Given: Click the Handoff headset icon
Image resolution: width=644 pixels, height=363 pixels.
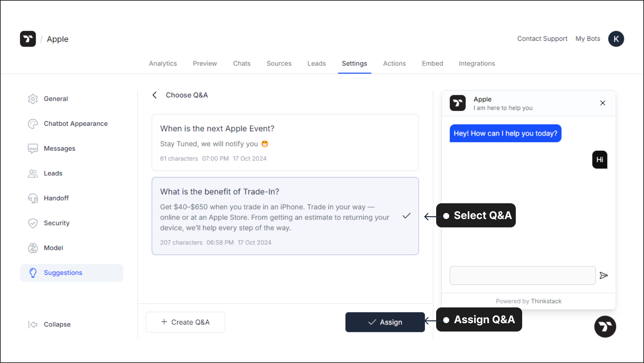Looking at the screenshot, I should click(x=33, y=198).
